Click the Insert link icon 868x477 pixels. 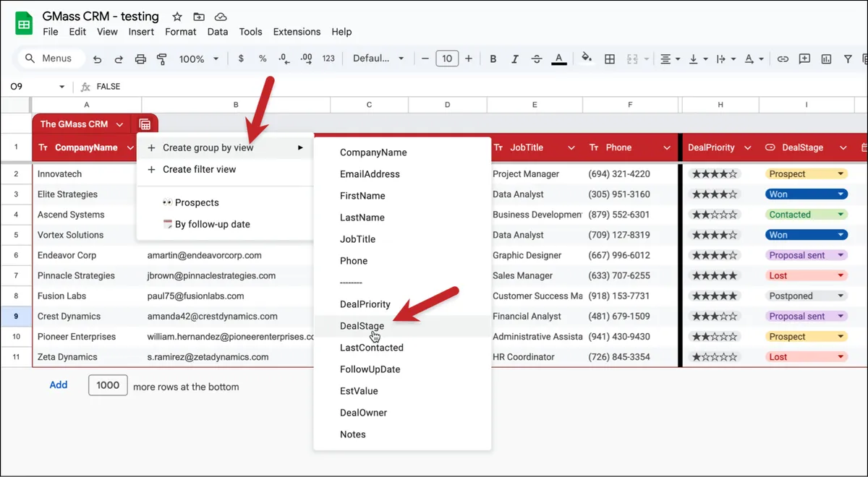pyautogui.click(x=783, y=59)
